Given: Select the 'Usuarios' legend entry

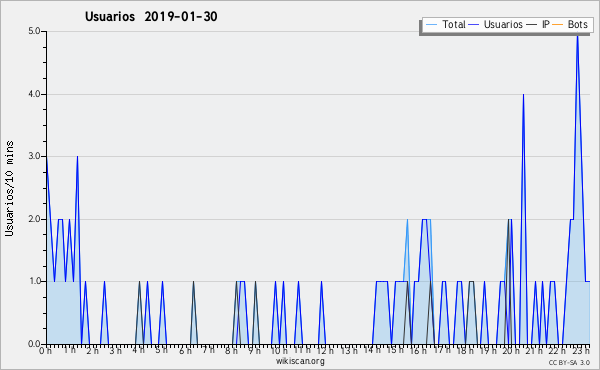Looking at the screenshot, I should (x=503, y=24).
